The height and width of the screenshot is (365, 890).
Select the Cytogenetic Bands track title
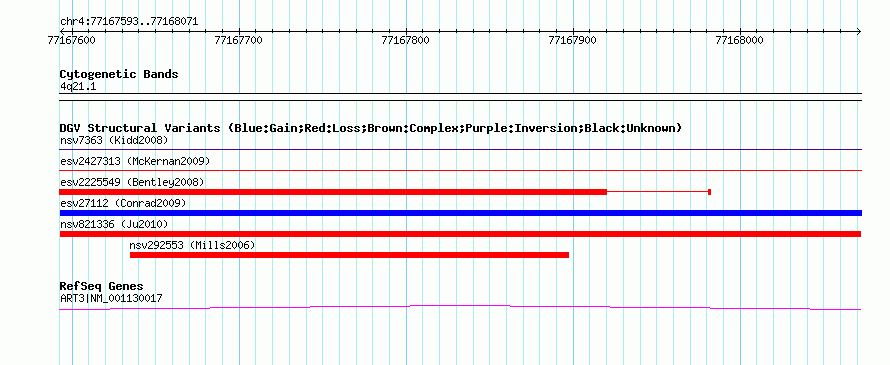[119, 74]
